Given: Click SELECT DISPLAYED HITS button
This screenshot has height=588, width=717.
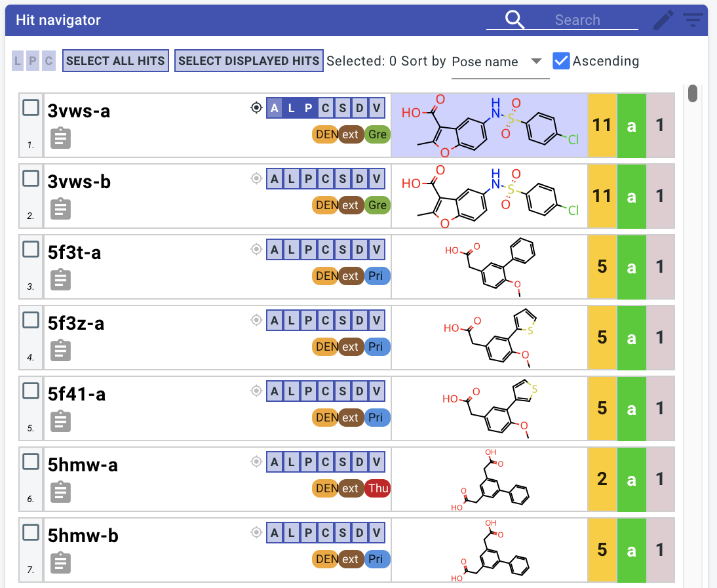Looking at the screenshot, I should tap(249, 61).
